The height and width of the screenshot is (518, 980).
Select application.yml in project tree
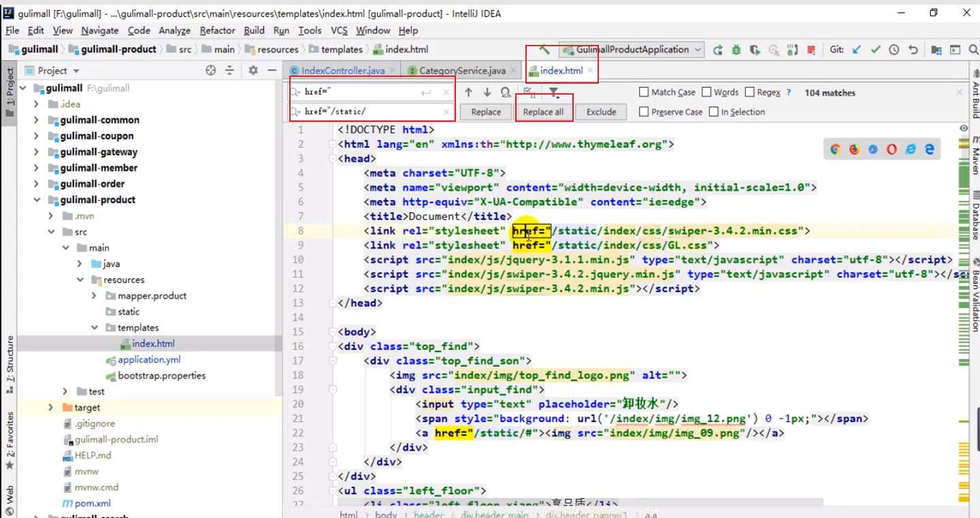[149, 359]
